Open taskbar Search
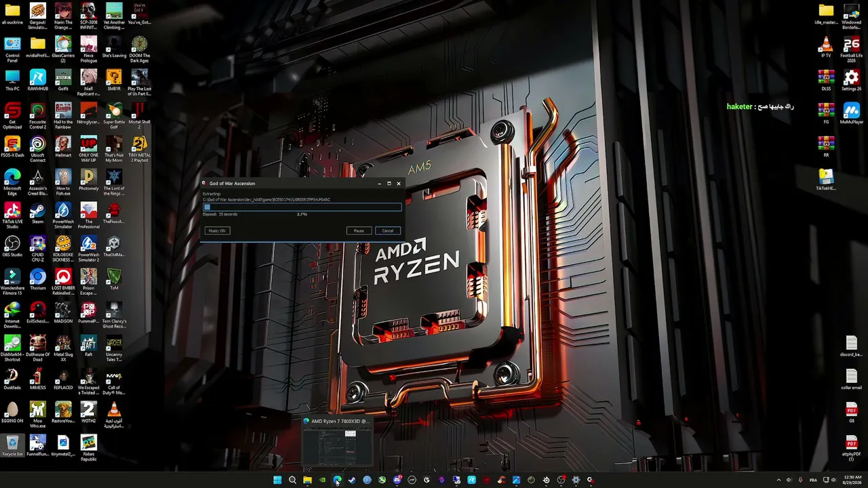Viewport: 868px width, 488px height. pos(292,480)
